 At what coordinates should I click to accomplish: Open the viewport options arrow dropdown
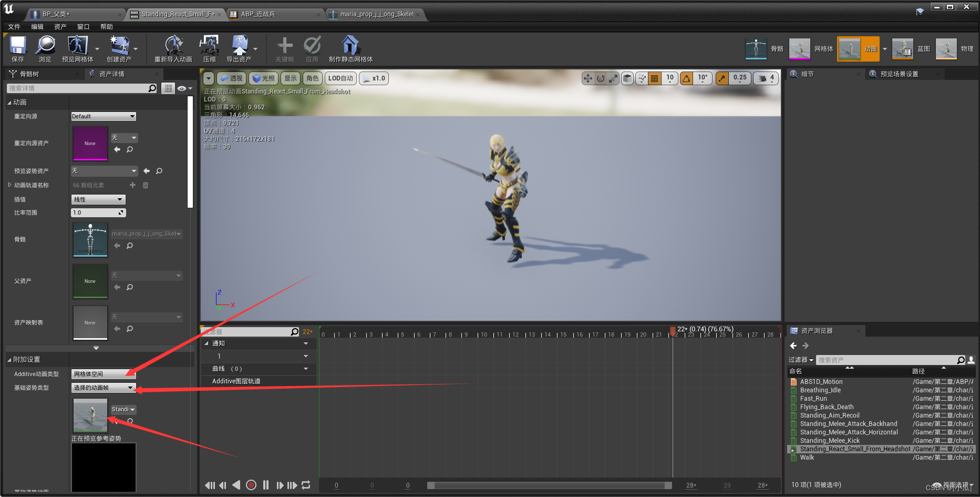(209, 78)
